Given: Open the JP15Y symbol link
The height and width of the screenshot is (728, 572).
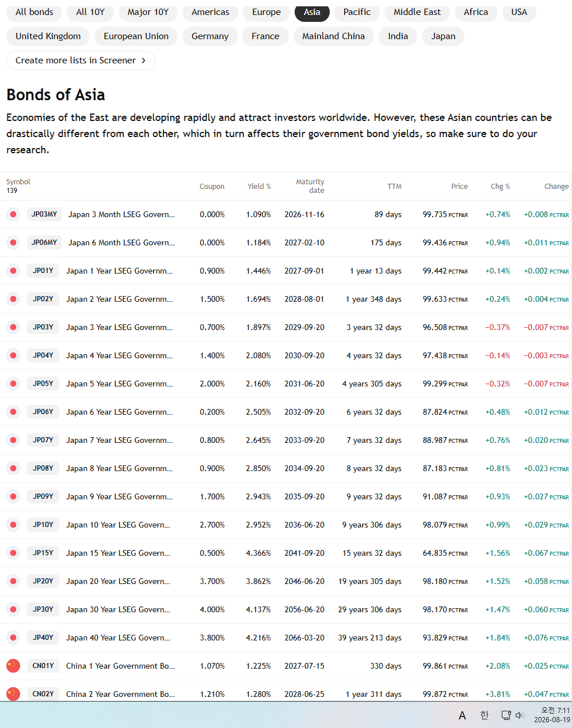Looking at the screenshot, I should tap(43, 553).
